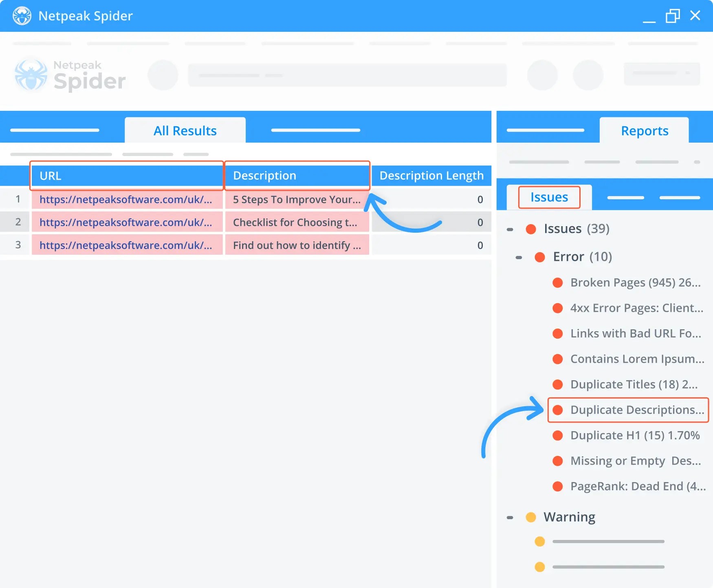Open the Reports tab
713x588 pixels.
644,130
